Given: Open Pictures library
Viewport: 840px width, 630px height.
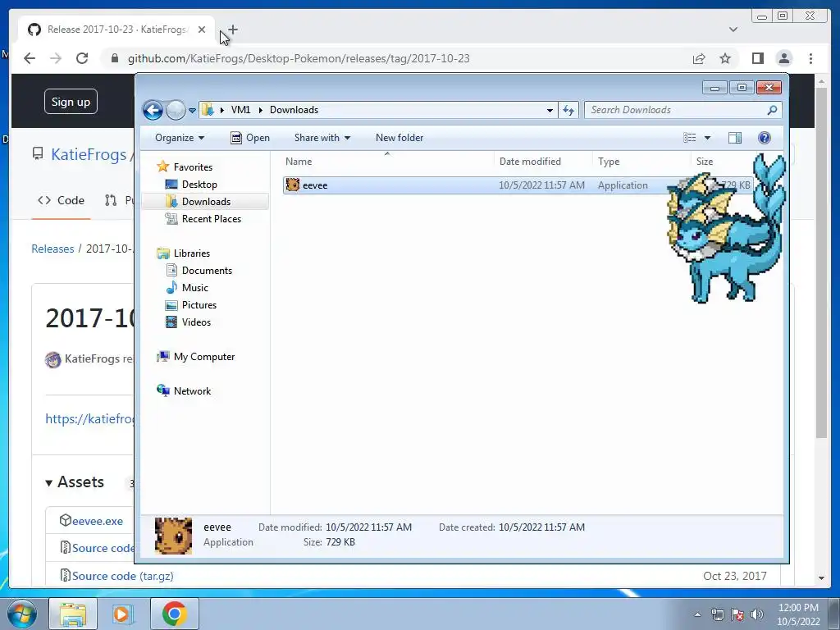Looking at the screenshot, I should coord(199,305).
